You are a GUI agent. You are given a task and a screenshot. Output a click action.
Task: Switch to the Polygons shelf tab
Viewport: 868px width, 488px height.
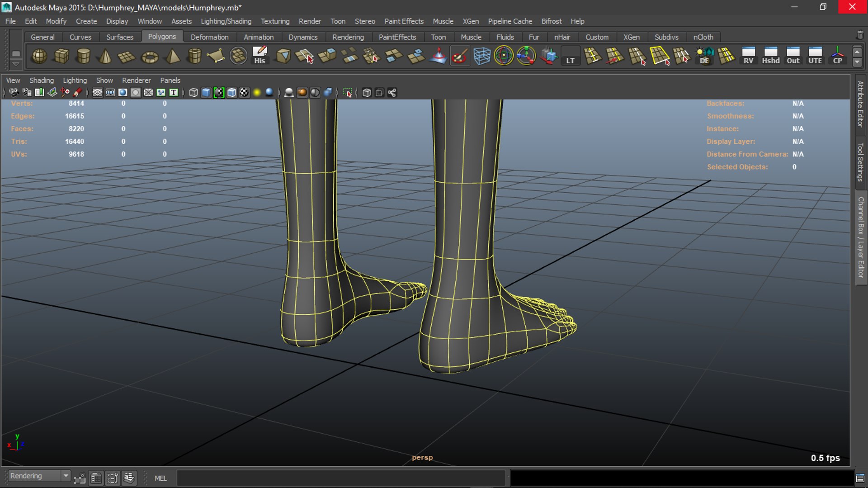pos(162,37)
